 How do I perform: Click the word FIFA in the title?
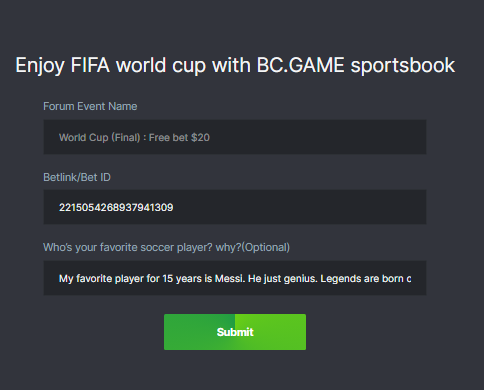(90, 65)
